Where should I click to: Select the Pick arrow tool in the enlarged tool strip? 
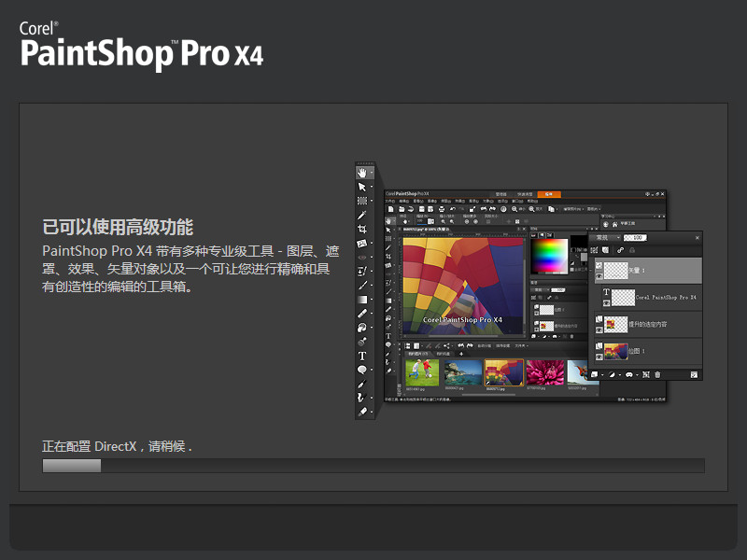coord(362,187)
